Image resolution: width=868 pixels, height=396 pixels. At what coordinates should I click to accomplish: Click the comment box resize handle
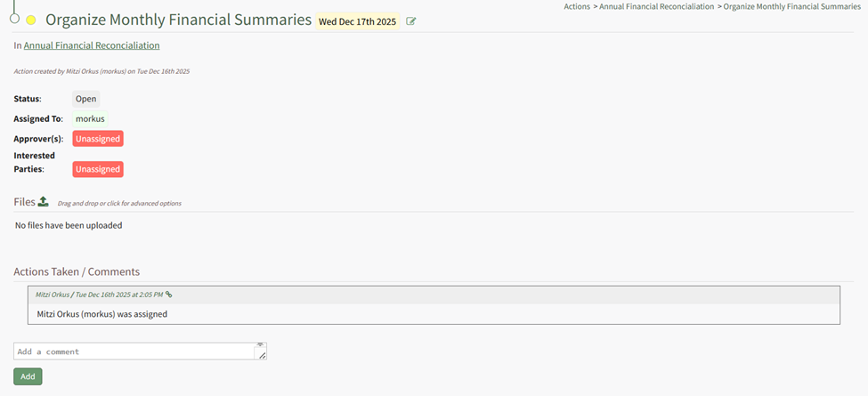[261, 355]
